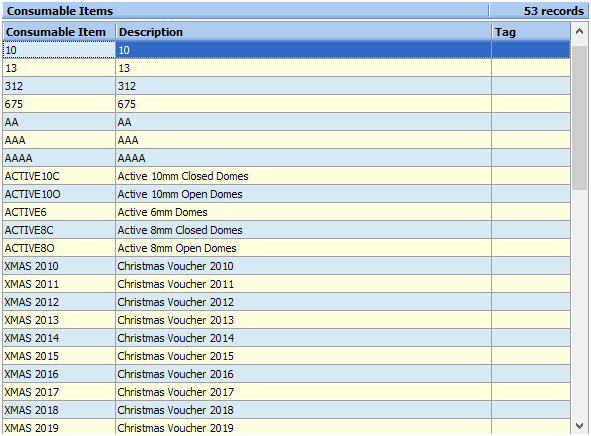Click the description cell reading 13

pyautogui.click(x=303, y=68)
